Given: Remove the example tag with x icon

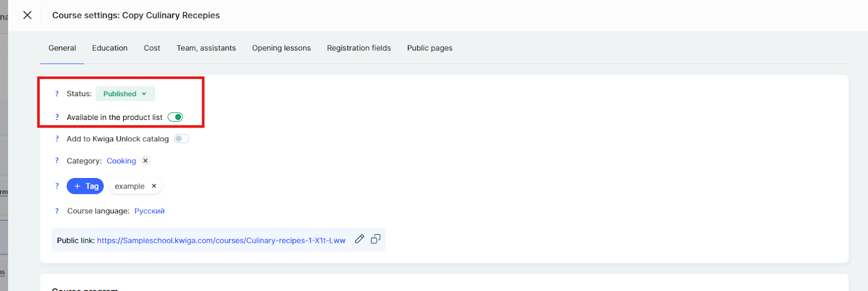Looking at the screenshot, I should pos(154,186).
